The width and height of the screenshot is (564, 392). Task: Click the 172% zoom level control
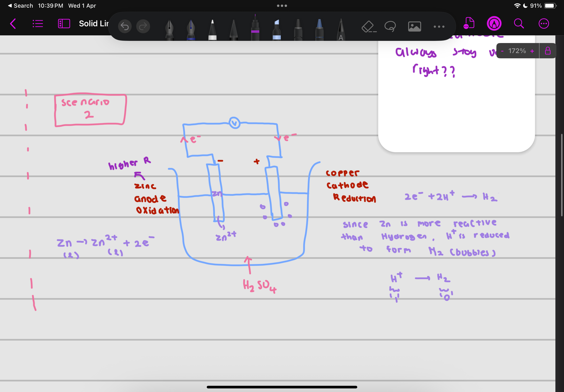click(517, 51)
